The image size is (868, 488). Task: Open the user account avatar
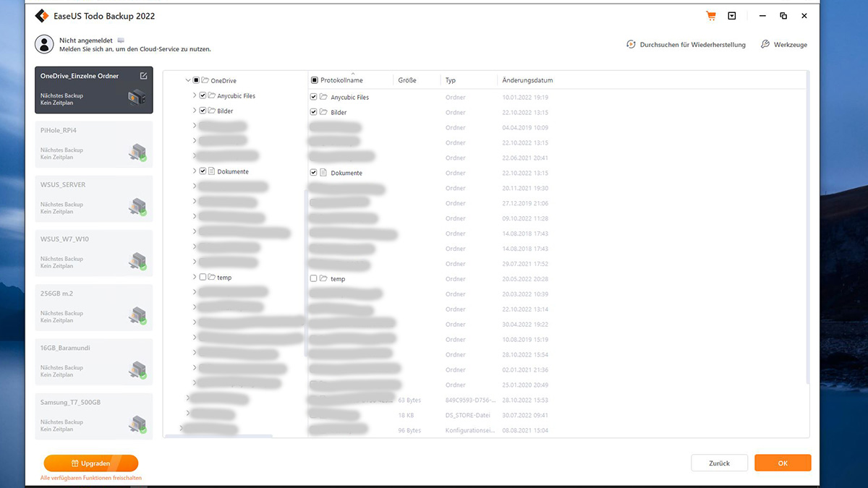[44, 44]
